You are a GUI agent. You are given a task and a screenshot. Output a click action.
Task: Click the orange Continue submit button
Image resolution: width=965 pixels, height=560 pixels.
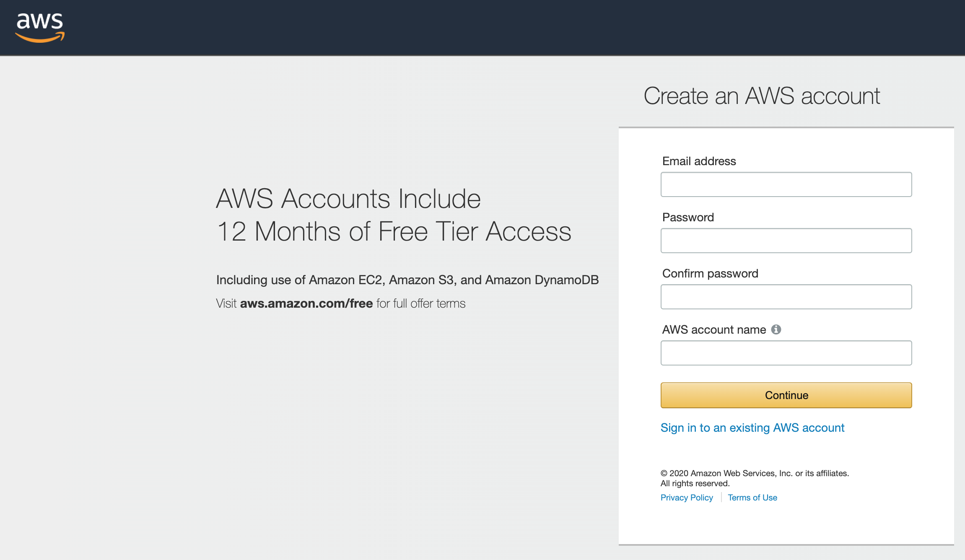click(x=786, y=395)
